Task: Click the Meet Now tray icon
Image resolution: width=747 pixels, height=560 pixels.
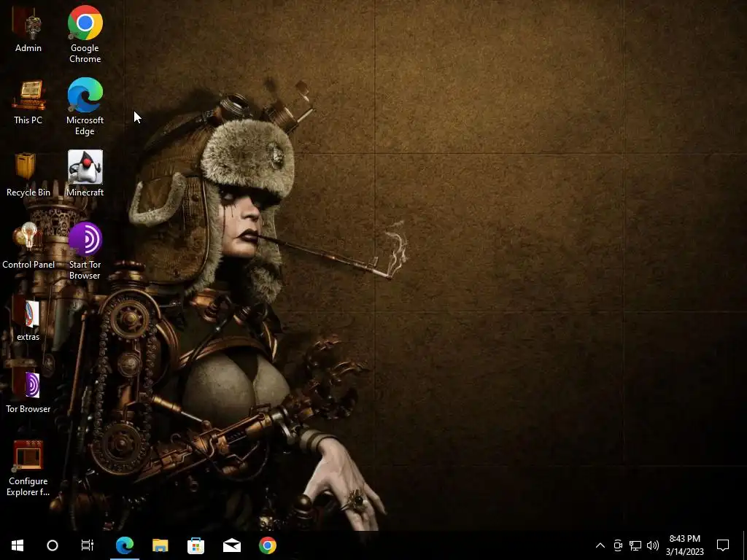Action: [618, 545]
